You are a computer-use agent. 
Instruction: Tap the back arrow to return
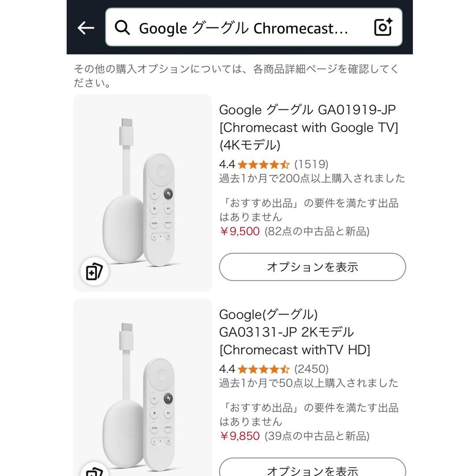pos(85,27)
